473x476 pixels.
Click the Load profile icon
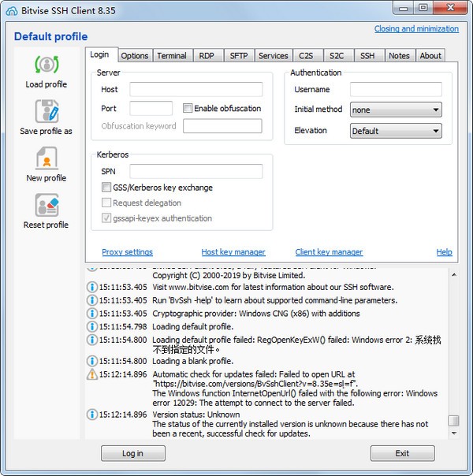point(47,65)
